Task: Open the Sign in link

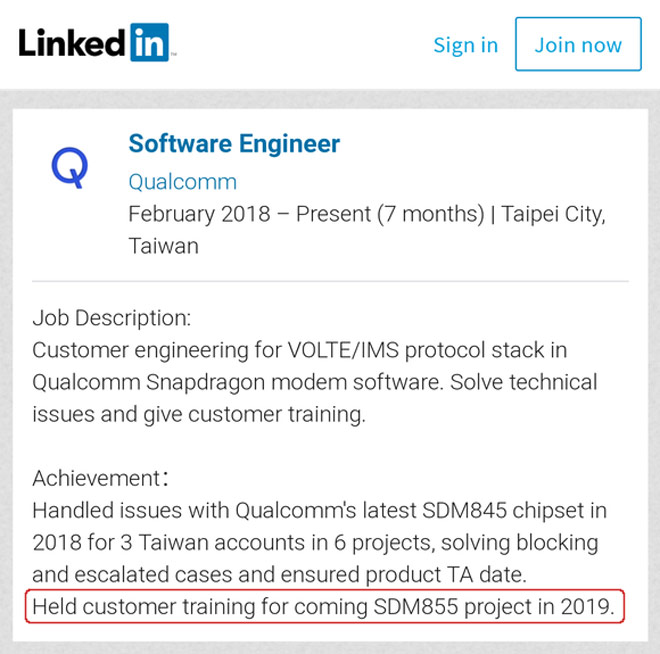Action: pyautogui.click(x=465, y=45)
